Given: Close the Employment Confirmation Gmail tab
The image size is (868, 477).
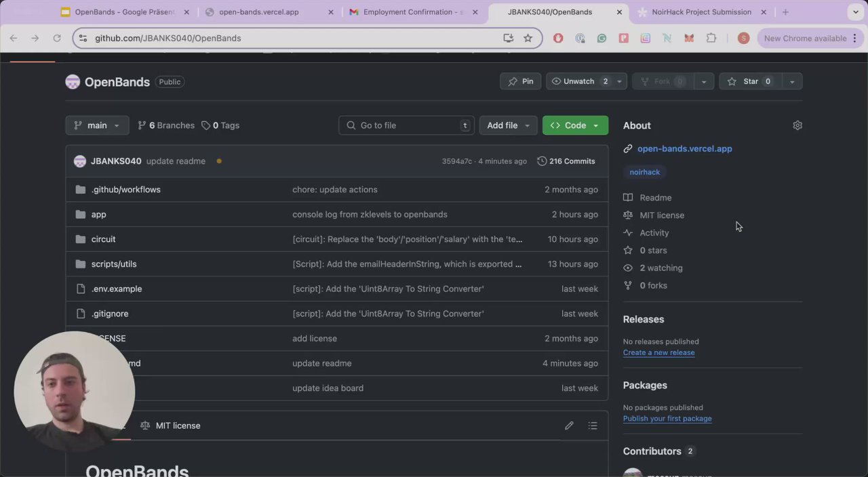Looking at the screenshot, I should coord(475,12).
